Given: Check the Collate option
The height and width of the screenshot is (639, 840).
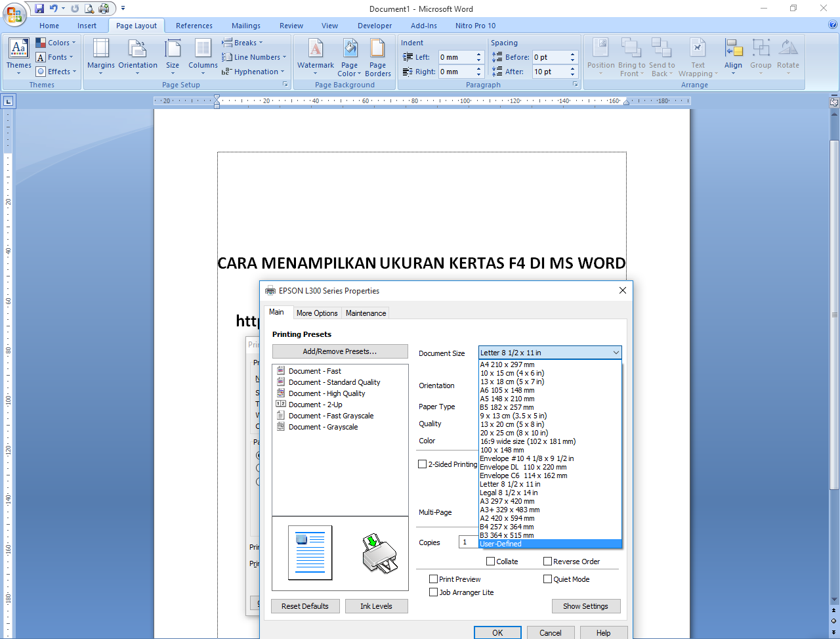Looking at the screenshot, I should point(490,562).
